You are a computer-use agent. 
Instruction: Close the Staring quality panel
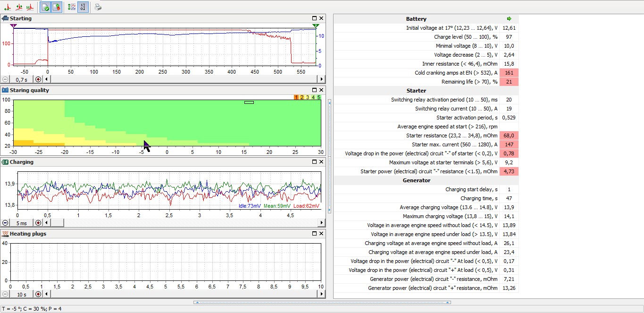[x=321, y=90]
